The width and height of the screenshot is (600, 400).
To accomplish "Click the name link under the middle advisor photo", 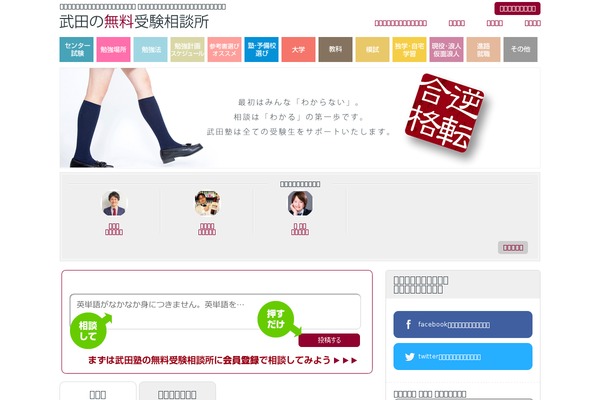I will (x=207, y=229).
